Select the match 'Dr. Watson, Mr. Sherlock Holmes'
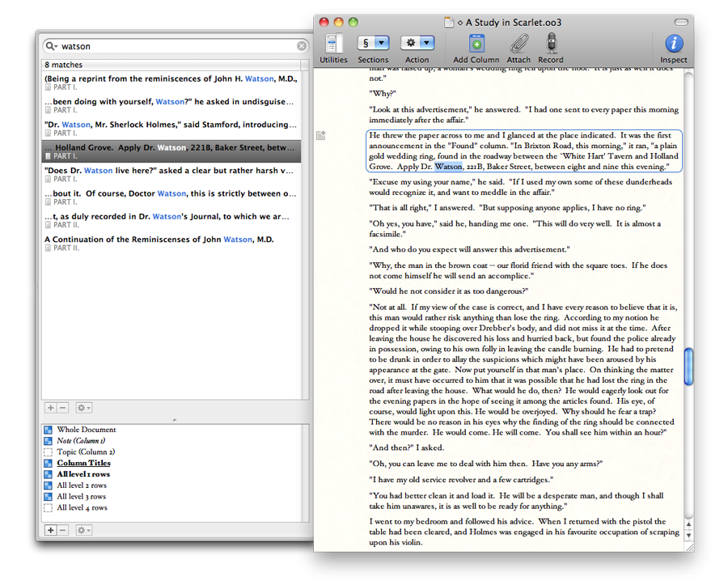The width and height of the screenshot is (728, 581). click(171, 128)
